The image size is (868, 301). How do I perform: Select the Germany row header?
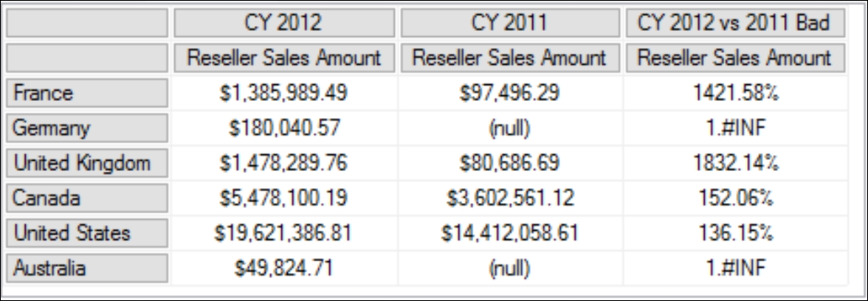click(x=87, y=128)
